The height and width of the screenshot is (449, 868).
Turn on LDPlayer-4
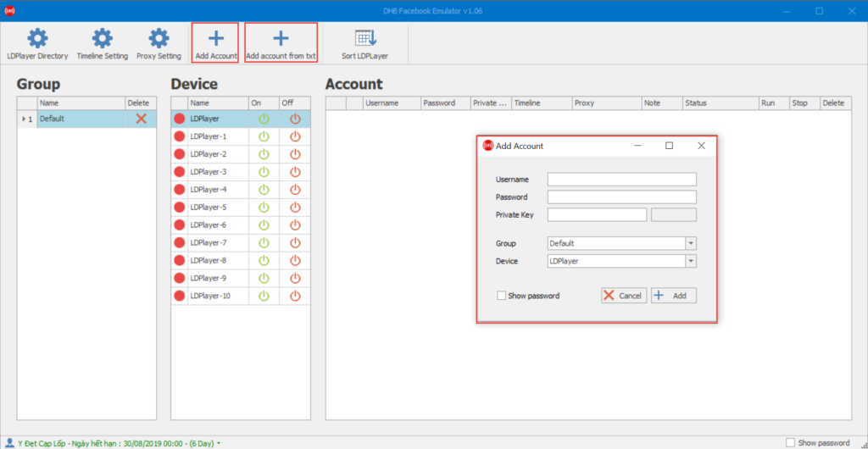click(x=264, y=189)
